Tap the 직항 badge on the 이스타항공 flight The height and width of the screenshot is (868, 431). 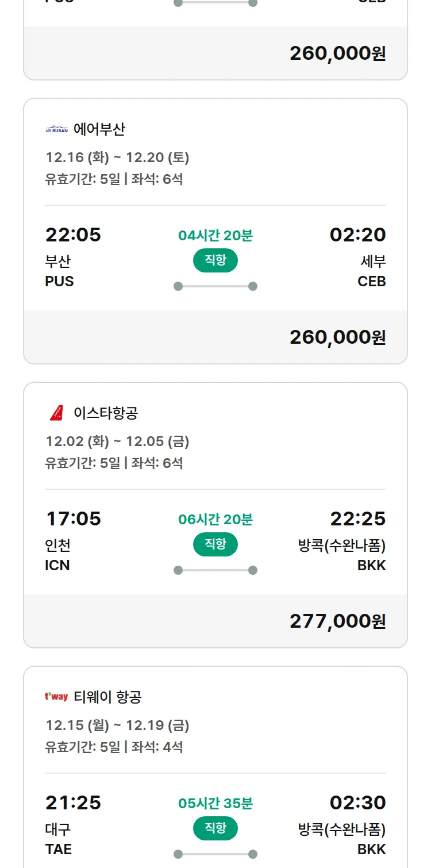pos(215,544)
